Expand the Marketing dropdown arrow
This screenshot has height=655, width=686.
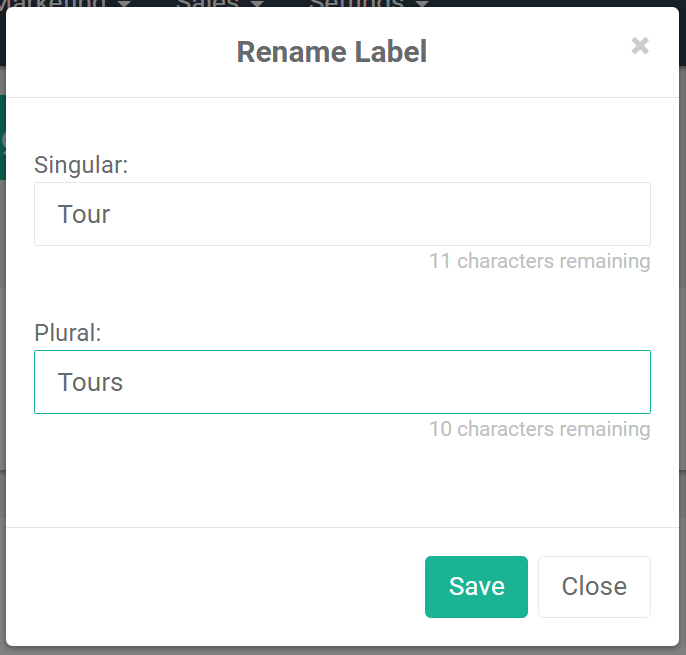(124, 4)
